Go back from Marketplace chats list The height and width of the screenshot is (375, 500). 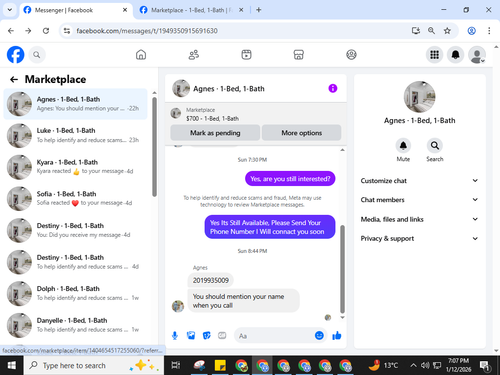(x=14, y=79)
